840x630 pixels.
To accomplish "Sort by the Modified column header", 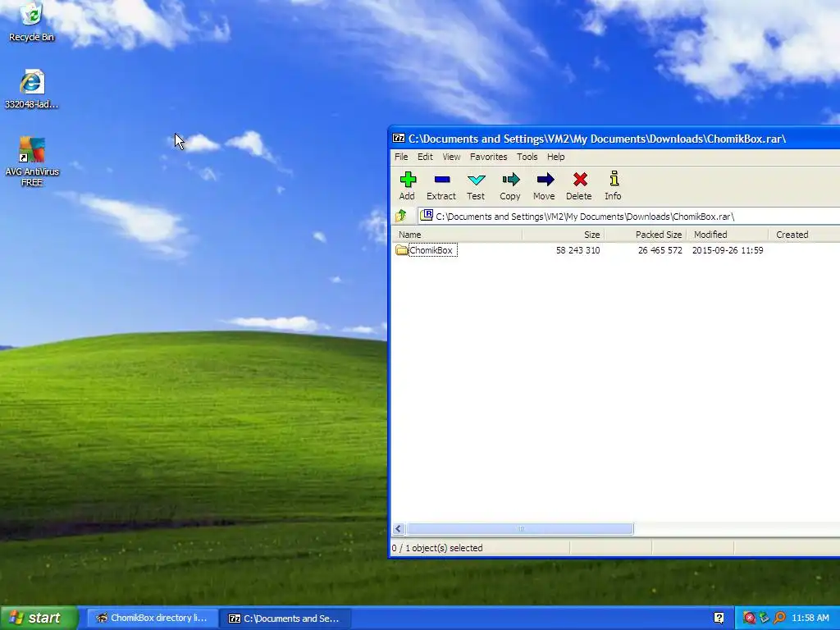I will click(728, 235).
